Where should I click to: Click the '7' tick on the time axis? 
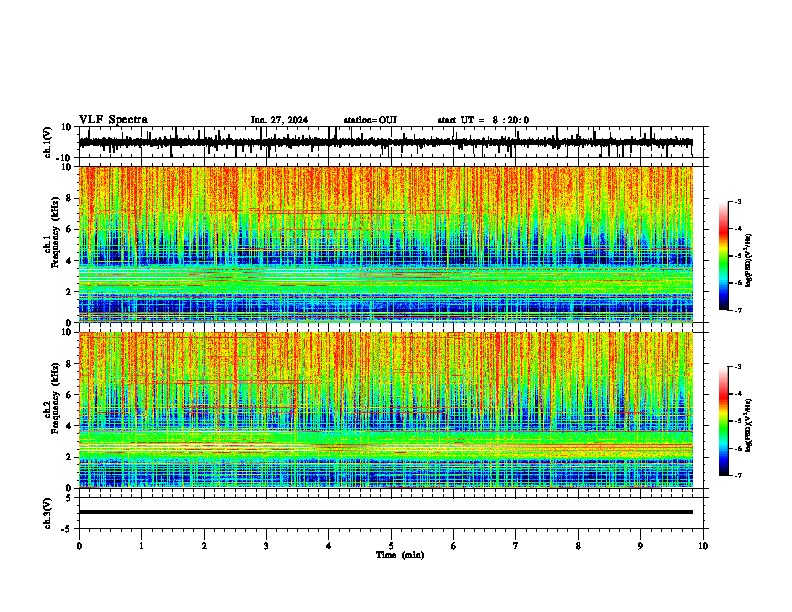click(516, 546)
